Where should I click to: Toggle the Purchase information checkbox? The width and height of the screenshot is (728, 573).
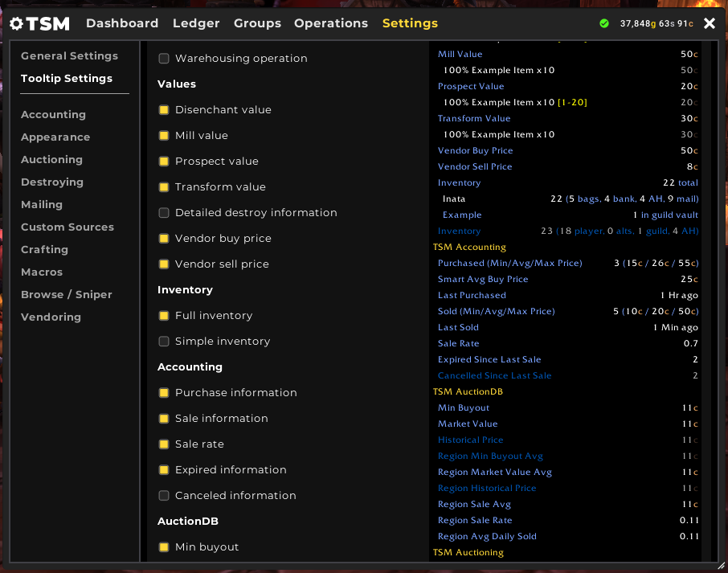click(x=163, y=392)
